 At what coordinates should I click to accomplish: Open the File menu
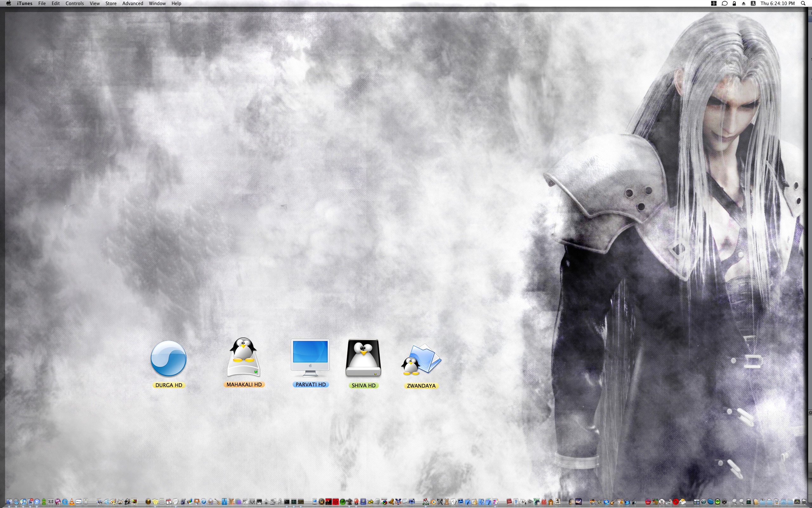(x=42, y=3)
